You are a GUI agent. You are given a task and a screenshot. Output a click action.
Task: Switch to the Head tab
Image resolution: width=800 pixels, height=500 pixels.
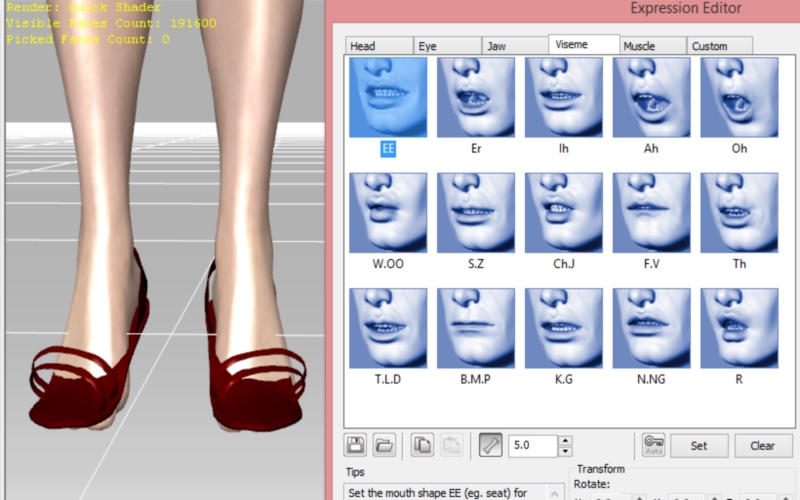pyautogui.click(x=378, y=46)
